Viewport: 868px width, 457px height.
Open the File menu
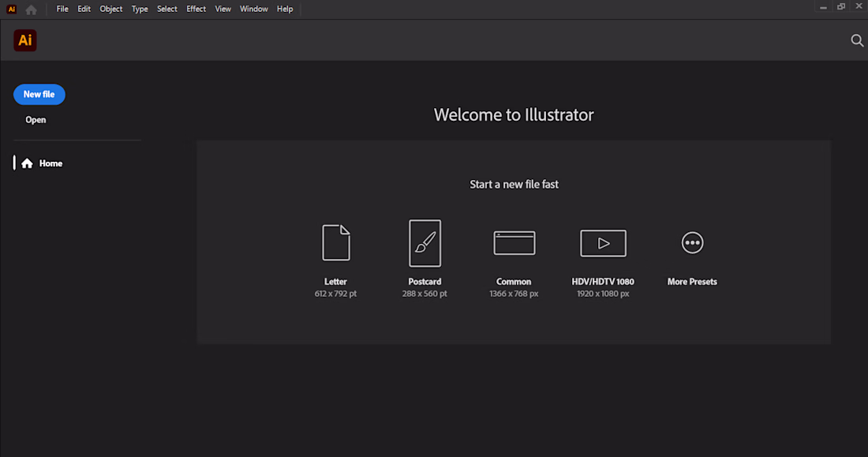pyautogui.click(x=62, y=9)
